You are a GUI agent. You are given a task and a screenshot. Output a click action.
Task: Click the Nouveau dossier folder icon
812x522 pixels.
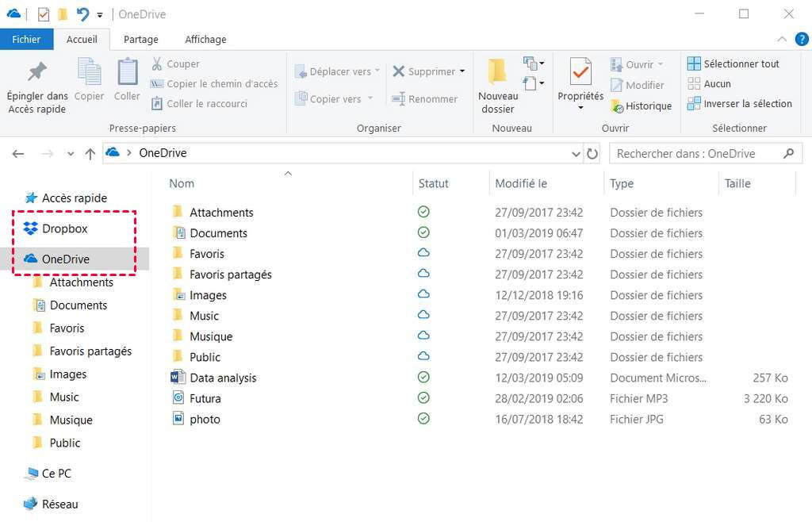coord(497,73)
